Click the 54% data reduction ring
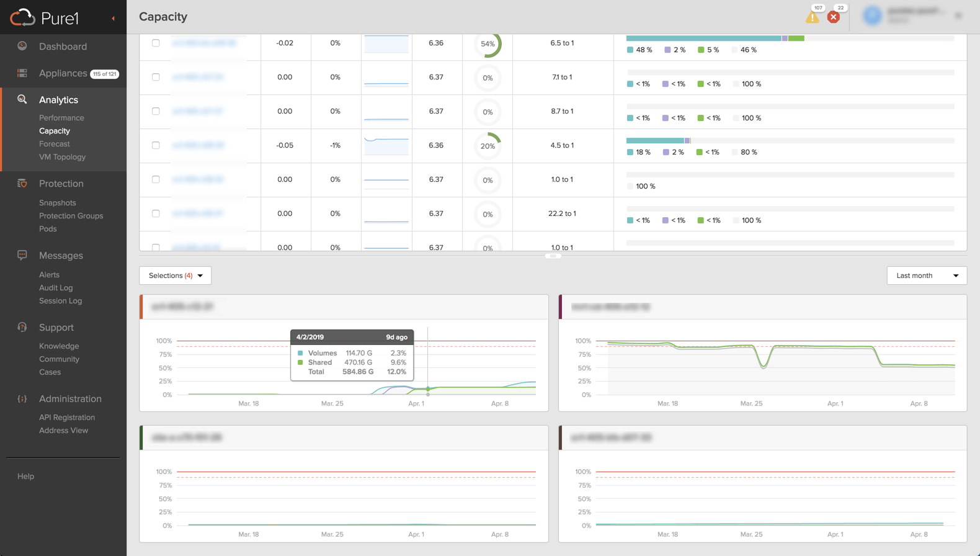Image resolution: width=980 pixels, height=556 pixels. [x=488, y=44]
